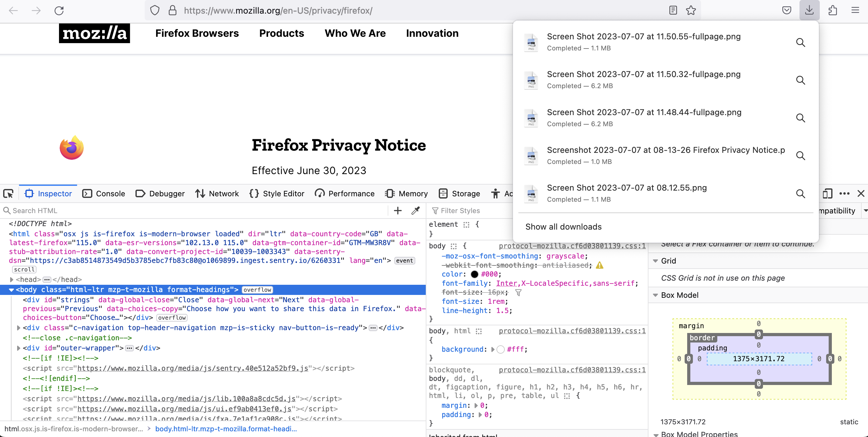Collapse the Box Model section

pyautogui.click(x=656, y=295)
